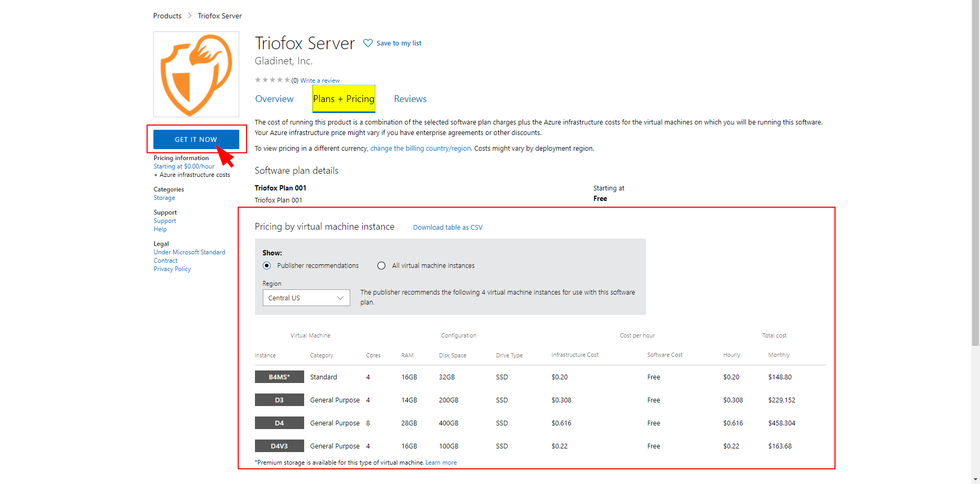The image size is (980, 484).
Task: Open the Storage category link
Action: pyautogui.click(x=164, y=198)
